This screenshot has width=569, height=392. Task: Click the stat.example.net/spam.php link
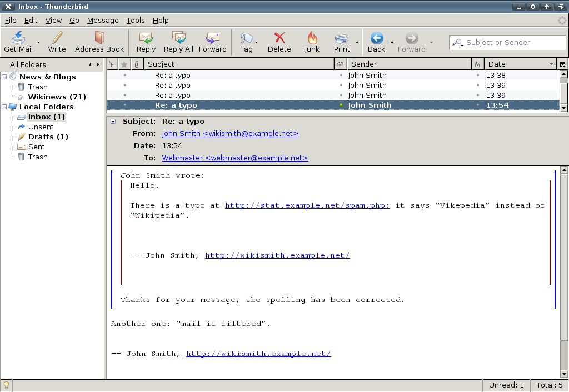click(x=307, y=205)
